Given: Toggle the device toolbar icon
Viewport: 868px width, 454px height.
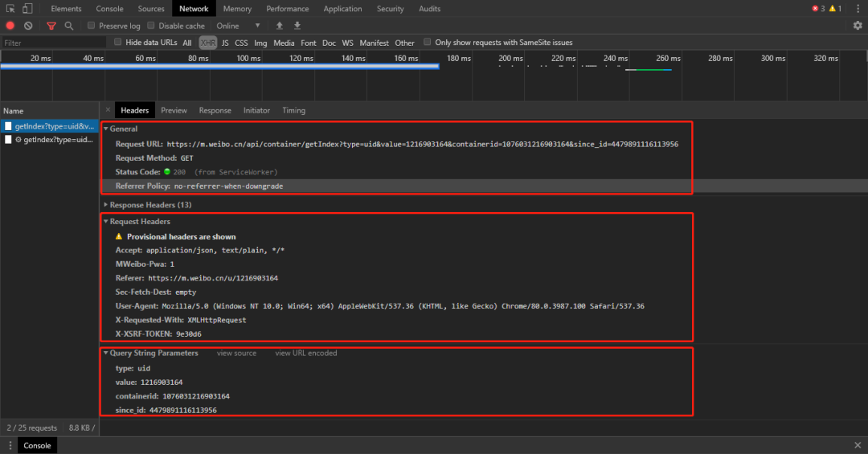Looking at the screenshot, I should pyautogui.click(x=27, y=8).
